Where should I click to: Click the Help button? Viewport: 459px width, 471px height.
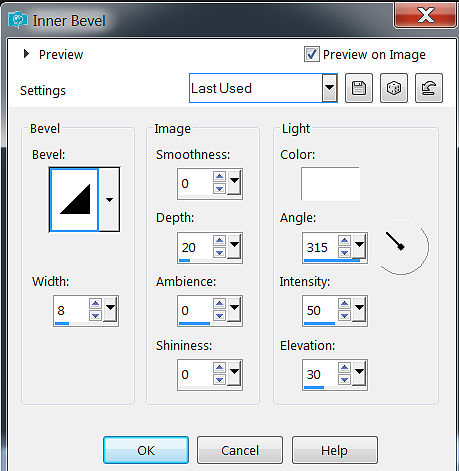click(x=335, y=450)
